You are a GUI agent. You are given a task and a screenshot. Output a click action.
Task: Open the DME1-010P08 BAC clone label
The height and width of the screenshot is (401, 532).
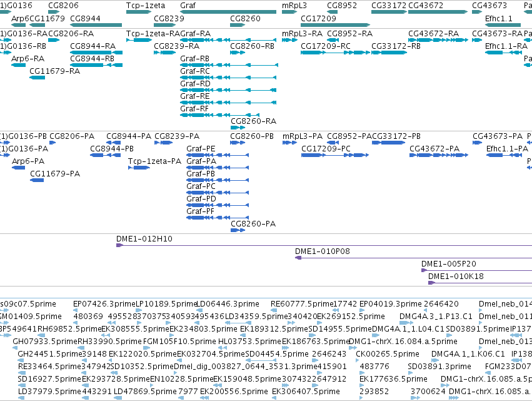(x=323, y=251)
